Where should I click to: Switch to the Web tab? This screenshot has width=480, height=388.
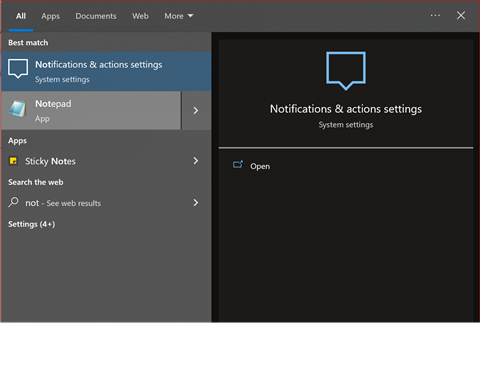click(x=140, y=16)
